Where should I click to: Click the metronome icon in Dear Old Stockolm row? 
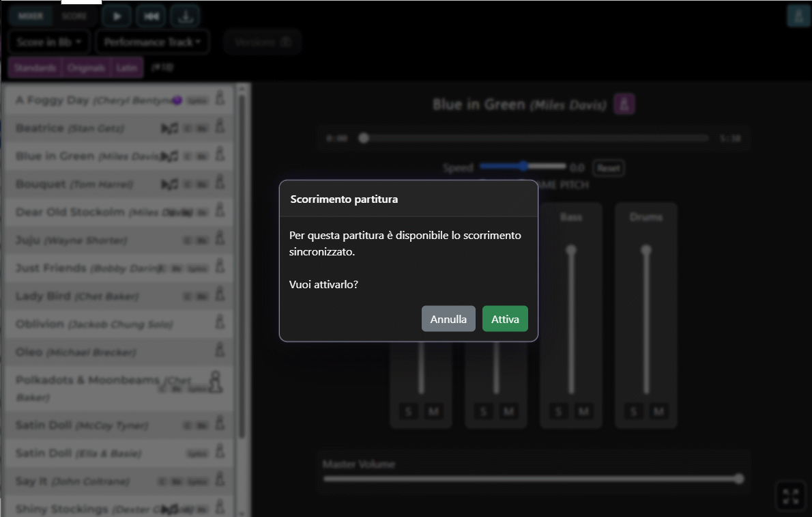coord(220,210)
